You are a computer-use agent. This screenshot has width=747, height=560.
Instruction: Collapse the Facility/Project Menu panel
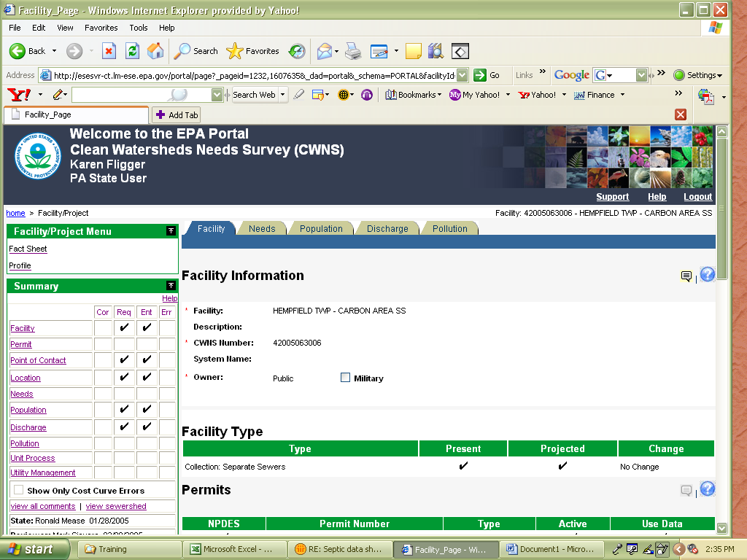coord(171,231)
